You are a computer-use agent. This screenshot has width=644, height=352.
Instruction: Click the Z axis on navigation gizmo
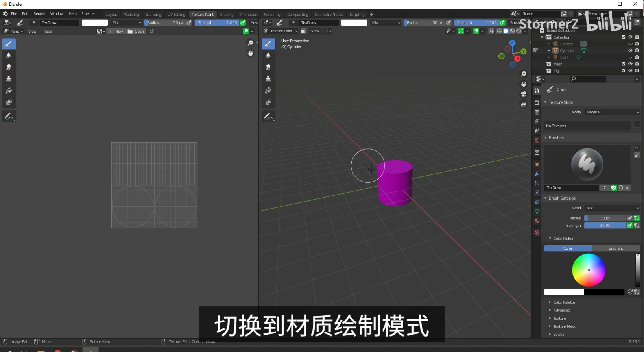pos(512,43)
